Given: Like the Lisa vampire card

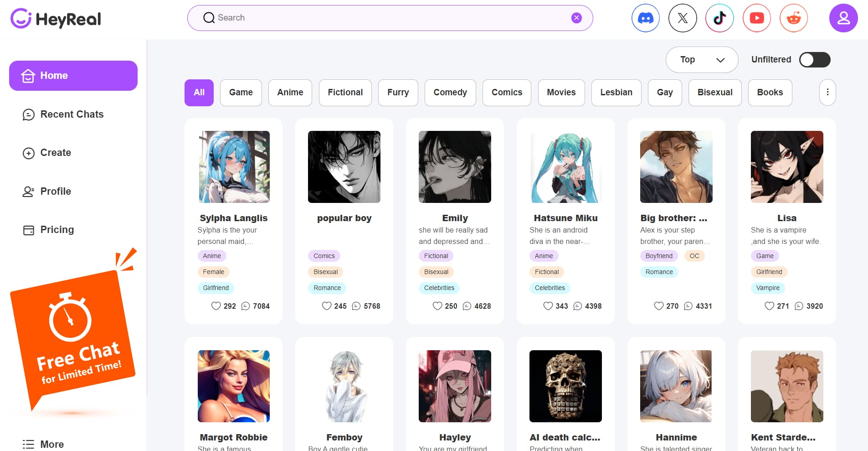Looking at the screenshot, I should 770,306.
